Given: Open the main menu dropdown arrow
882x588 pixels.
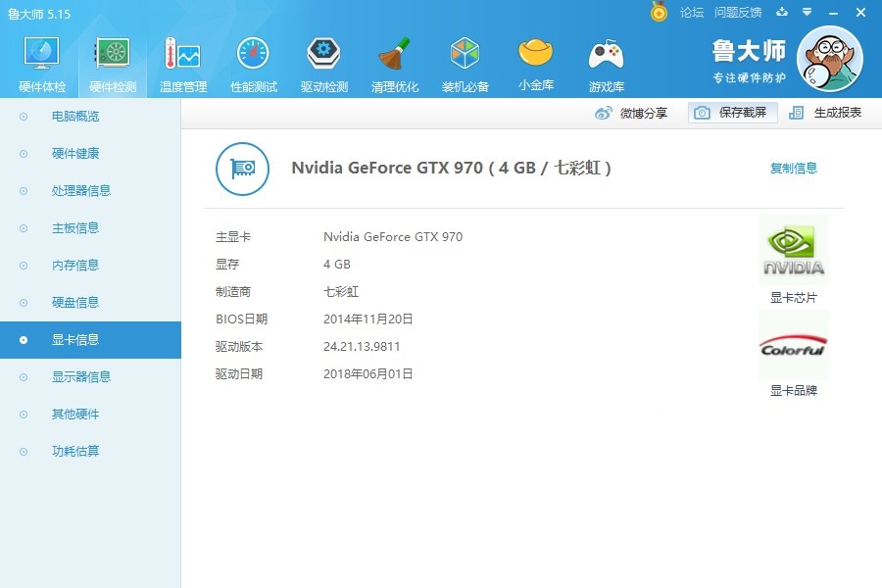Looking at the screenshot, I should coord(806,13).
